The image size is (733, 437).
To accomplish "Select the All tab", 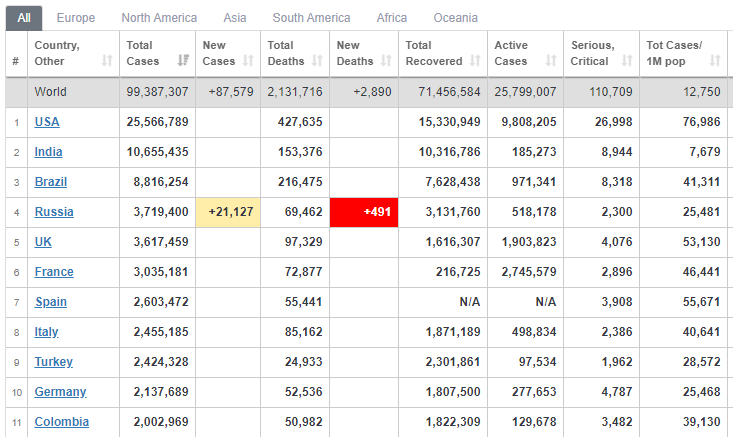I will (x=24, y=18).
